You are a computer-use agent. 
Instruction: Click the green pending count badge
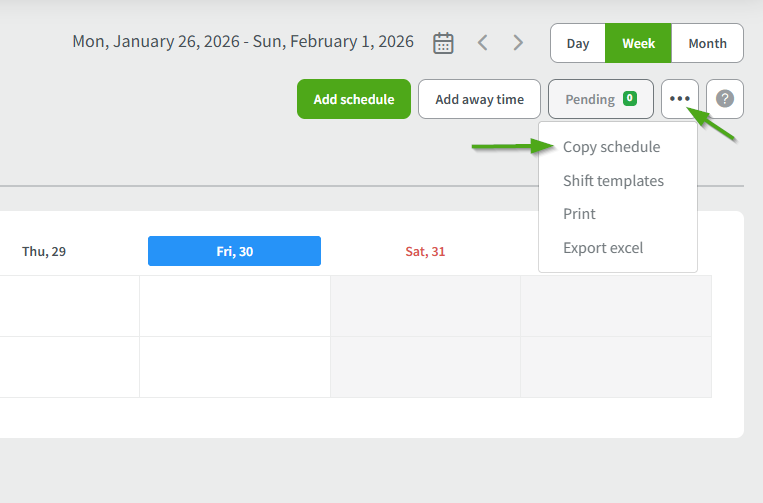(x=629, y=99)
